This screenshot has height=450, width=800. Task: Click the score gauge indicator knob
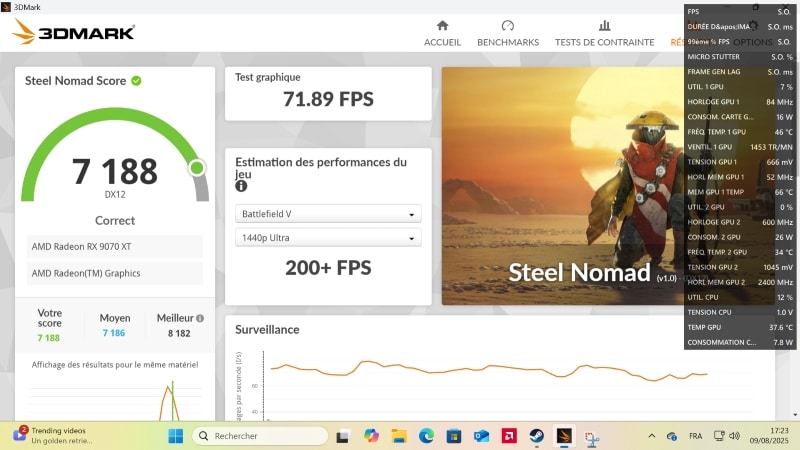pyautogui.click(x=196, y=168)
